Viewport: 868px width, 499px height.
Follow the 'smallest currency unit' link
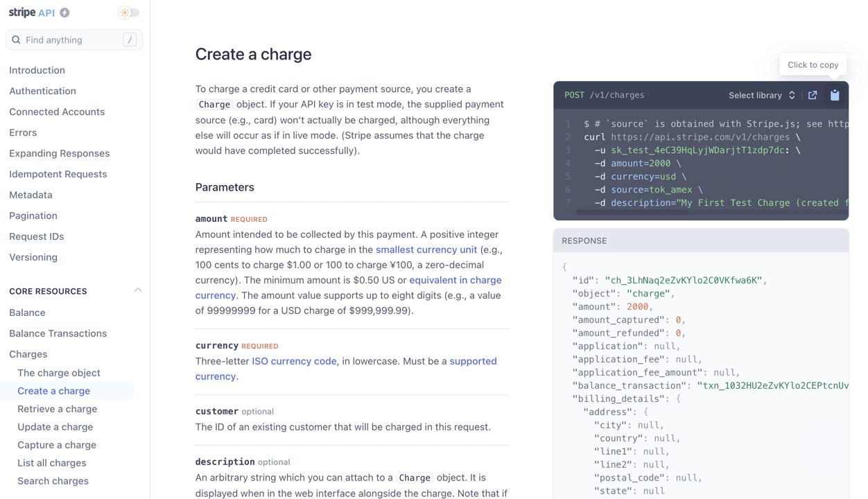coord(426,249)
